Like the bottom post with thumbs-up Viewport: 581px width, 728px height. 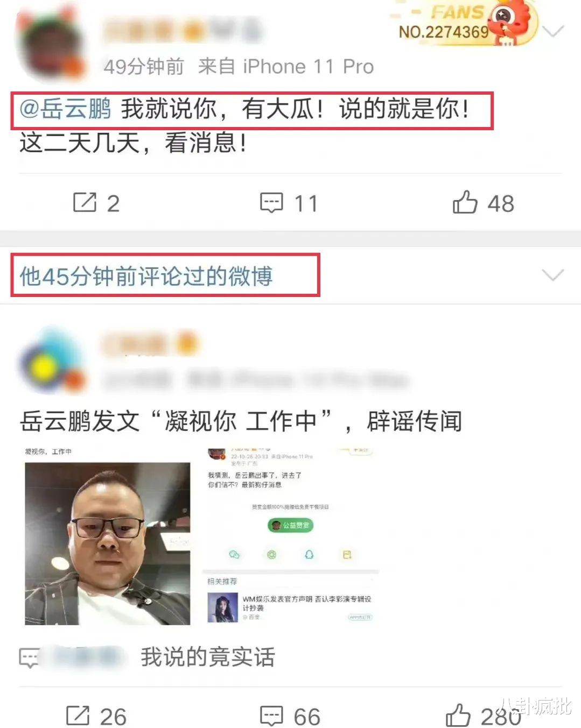point(458,716)
